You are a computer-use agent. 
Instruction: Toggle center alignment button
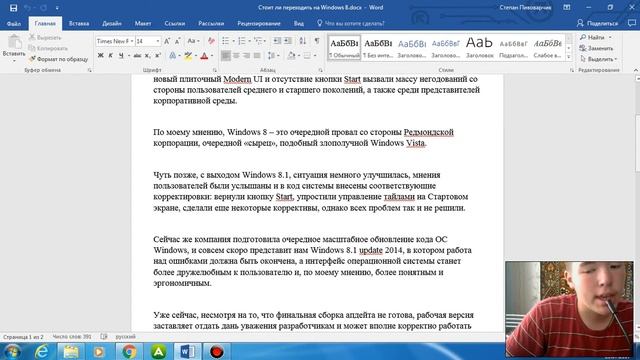point(236,56)
